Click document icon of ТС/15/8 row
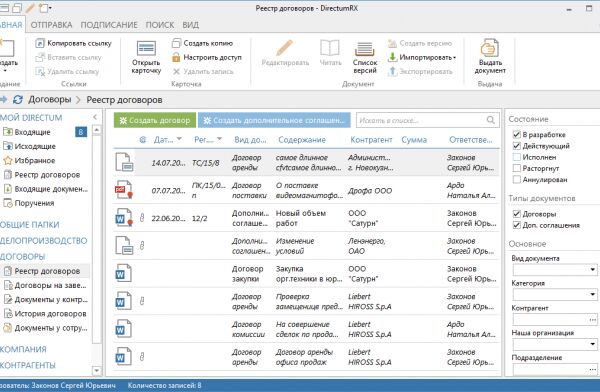This screenshot has height=392, width=600. coord(124,162)
